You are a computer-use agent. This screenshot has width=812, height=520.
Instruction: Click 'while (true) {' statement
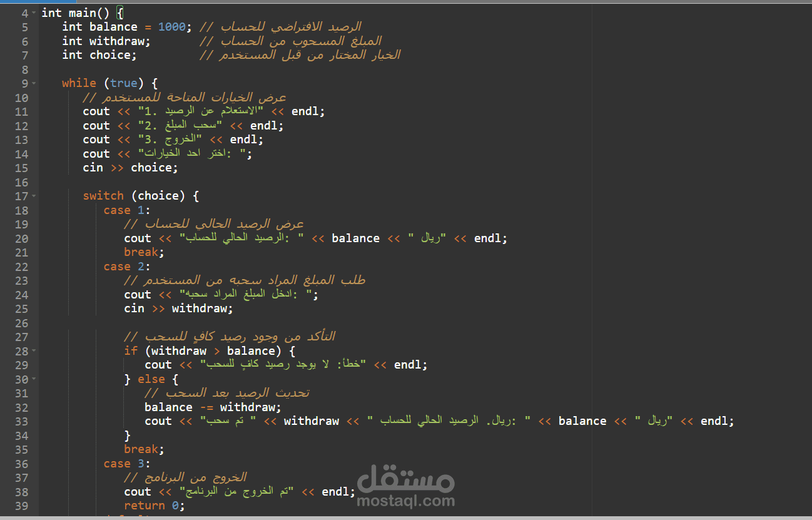(x=110, y=83)
